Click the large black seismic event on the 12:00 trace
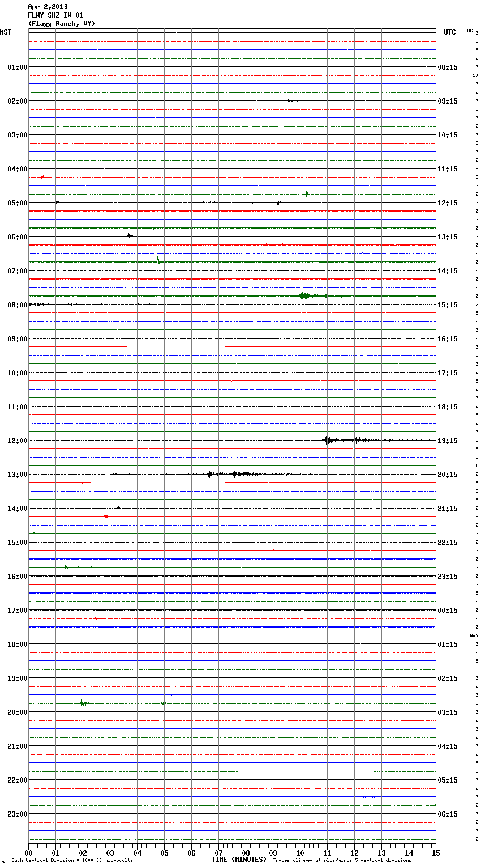 pos(357,440)
